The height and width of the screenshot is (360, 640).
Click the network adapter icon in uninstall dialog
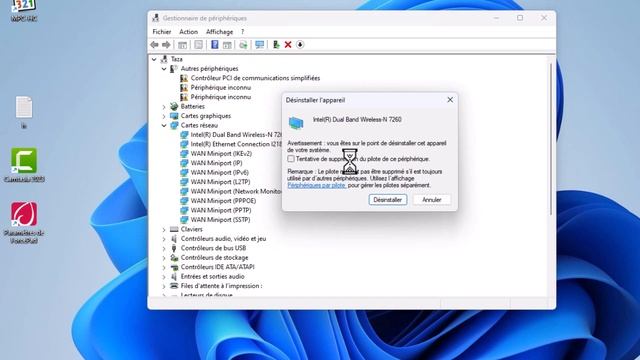click(x=296, y=122)
